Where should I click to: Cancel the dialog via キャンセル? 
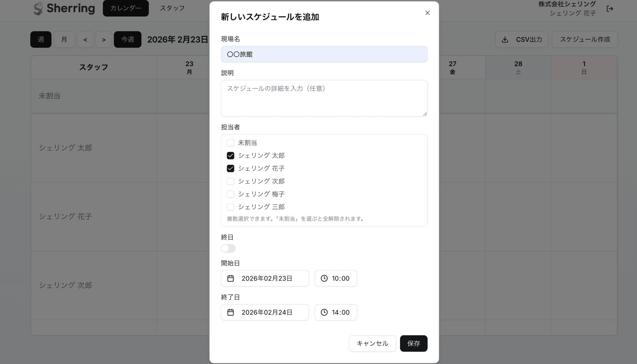372,343
